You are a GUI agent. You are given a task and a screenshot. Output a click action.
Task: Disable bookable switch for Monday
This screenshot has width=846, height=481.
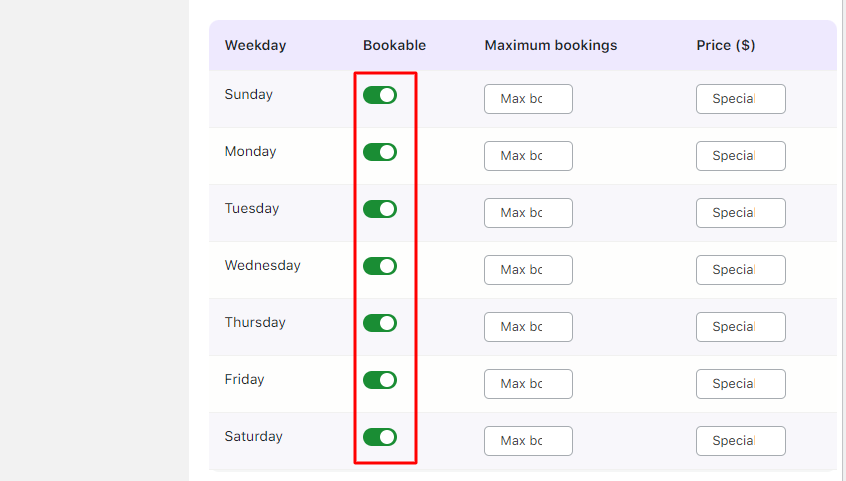(380, 152)
